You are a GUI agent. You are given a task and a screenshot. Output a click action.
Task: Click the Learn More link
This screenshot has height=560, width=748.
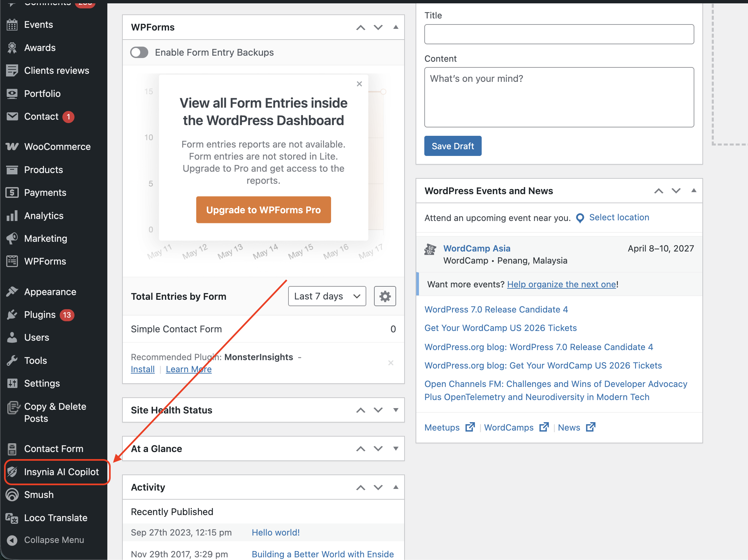coord(189,370)
